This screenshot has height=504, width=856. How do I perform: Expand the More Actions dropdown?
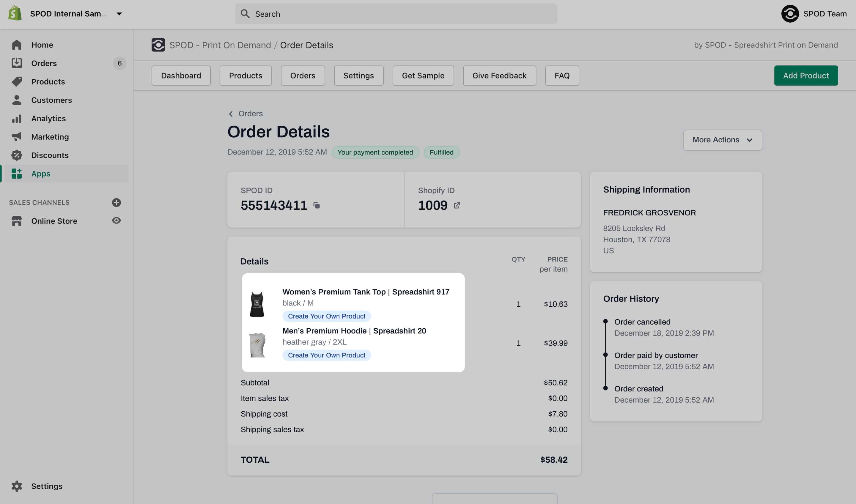723,140
